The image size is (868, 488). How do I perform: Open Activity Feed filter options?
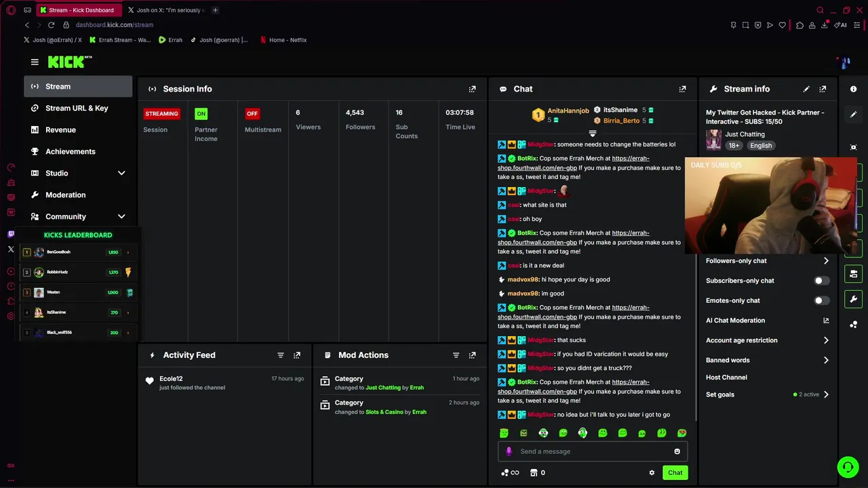[x=281, y=355]
